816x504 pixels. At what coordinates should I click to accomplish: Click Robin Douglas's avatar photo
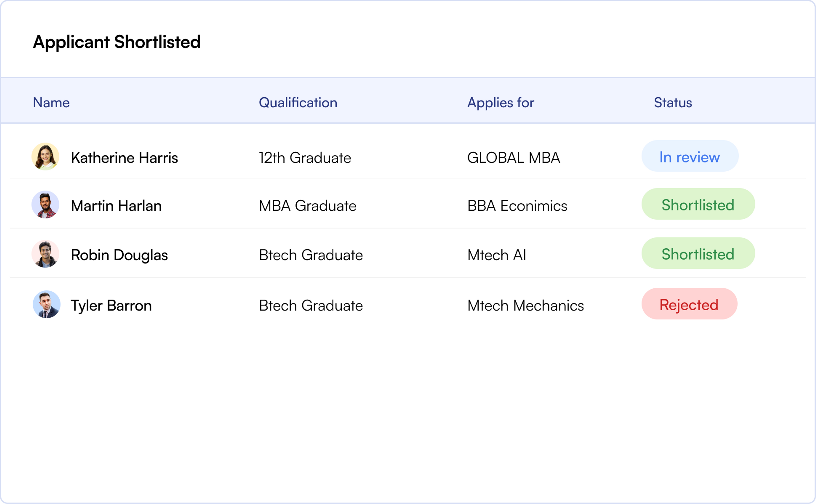pos(45,254)
